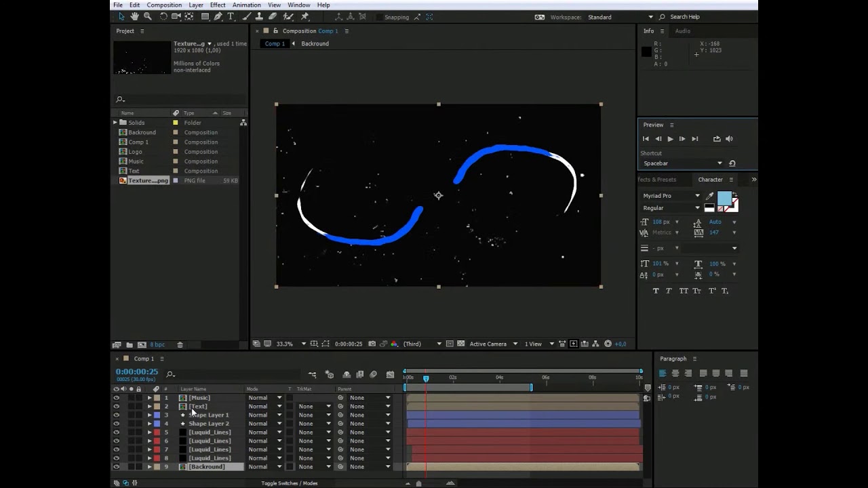Select the Unified Camera tool
This screenshot has width=868, height=488.
tap(176, 16)
